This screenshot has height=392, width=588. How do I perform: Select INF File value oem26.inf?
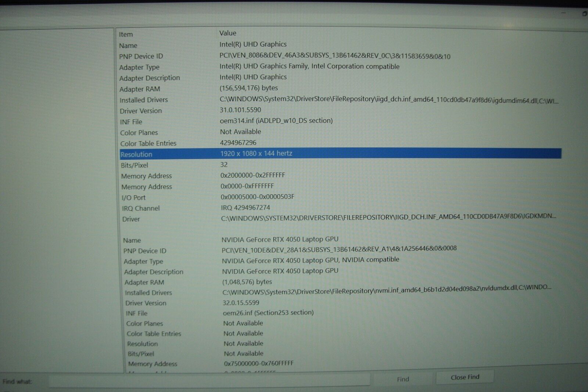(x=268, y=313)
